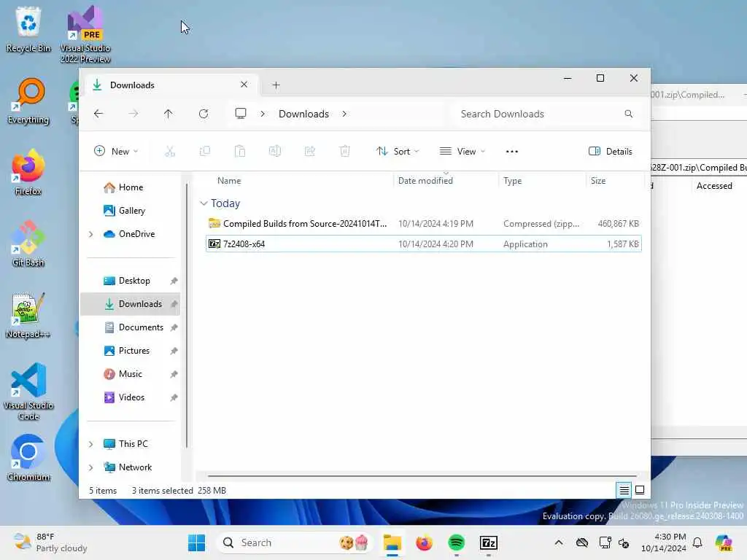Open Spotify from the taskbar

(x=457, y=542)
